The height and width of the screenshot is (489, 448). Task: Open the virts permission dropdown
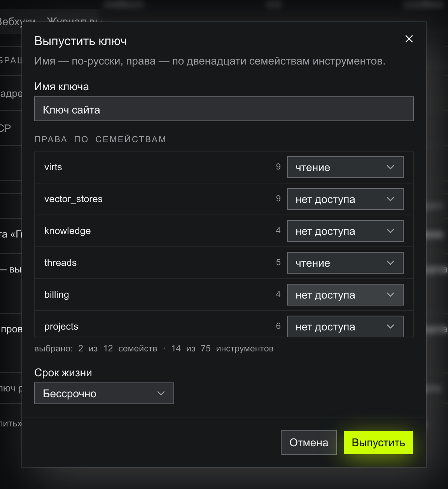(x=345, y=167)
